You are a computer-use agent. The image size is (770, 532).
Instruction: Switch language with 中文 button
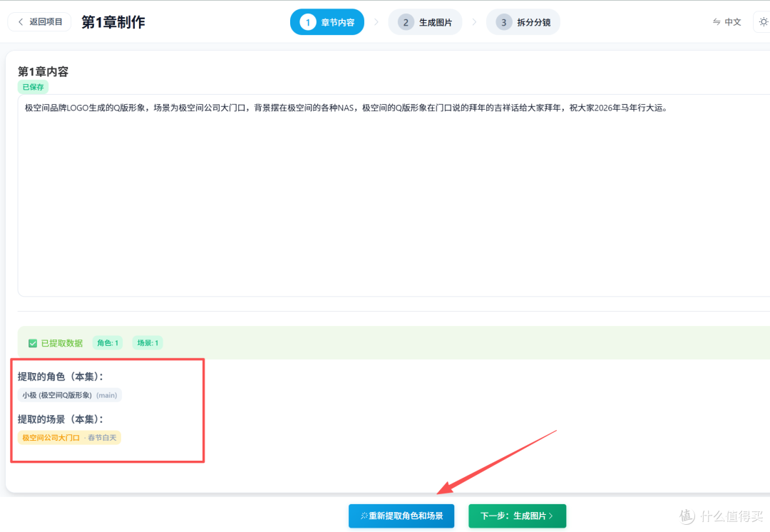tap(727, 22)
